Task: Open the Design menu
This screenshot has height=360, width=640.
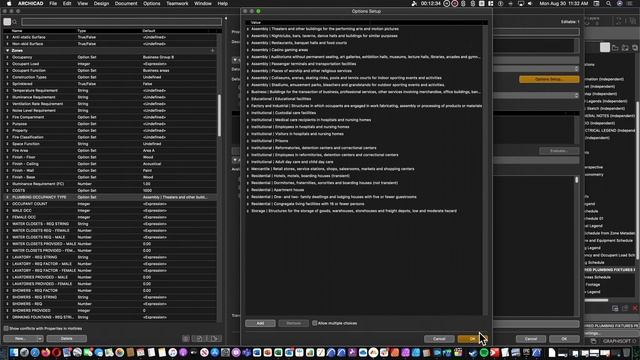Action: (x=101, y=3)
